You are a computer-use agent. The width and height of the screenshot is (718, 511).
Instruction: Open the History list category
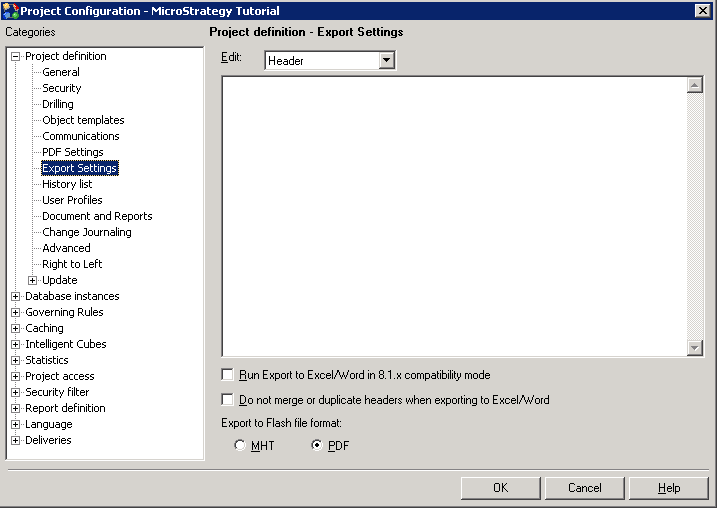pyautogui.click(x=67, y=184)
